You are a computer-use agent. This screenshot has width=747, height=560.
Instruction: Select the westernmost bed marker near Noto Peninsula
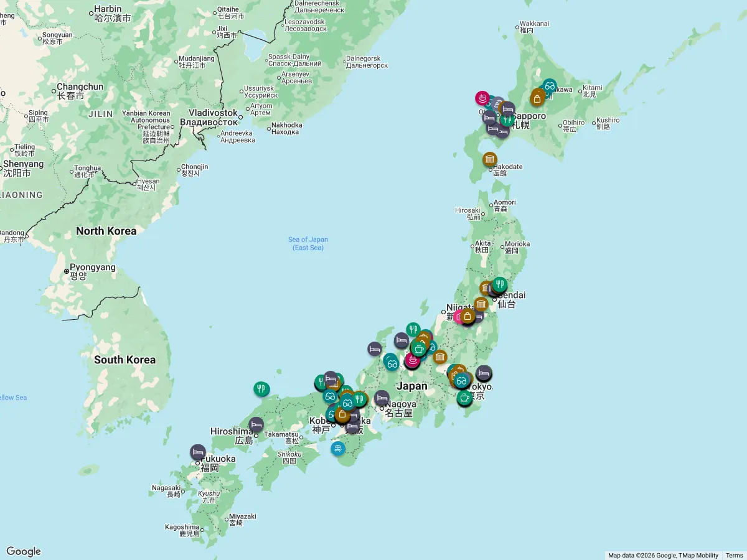click(x=374, y=350)
